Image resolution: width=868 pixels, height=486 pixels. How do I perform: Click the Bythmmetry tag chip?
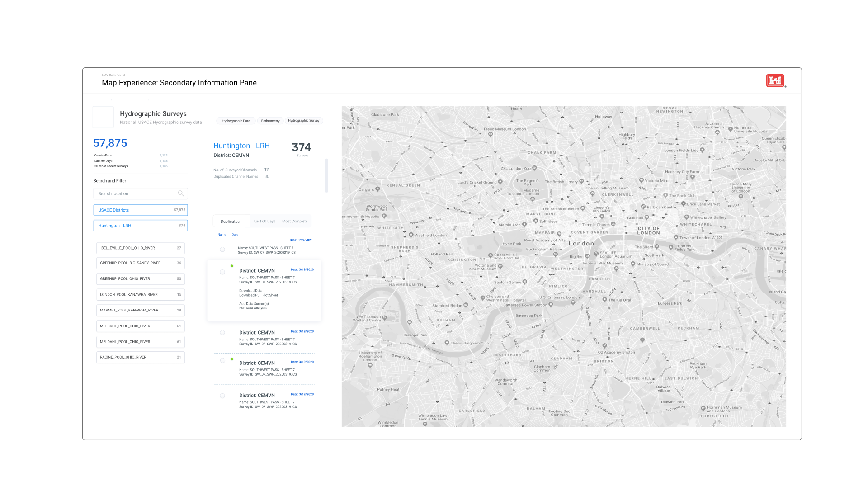(270, 121)
